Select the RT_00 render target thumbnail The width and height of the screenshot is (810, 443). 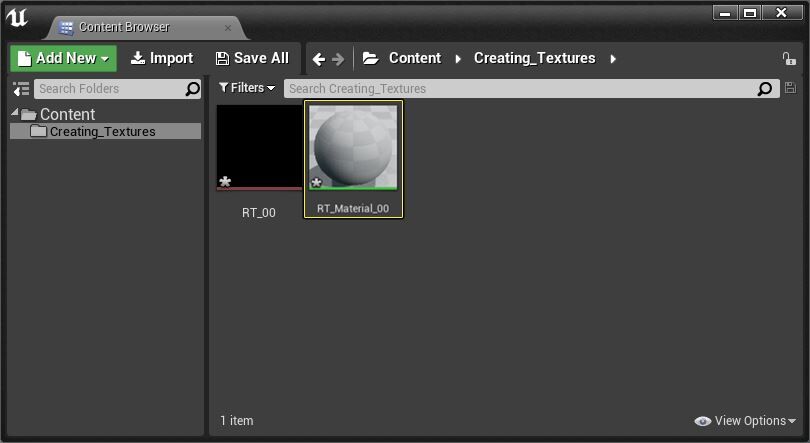pos(259,148)
